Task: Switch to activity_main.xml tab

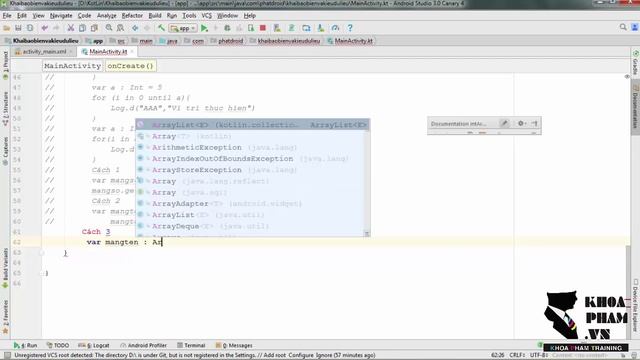Action: pyautogui.click(x=44, y=52)
